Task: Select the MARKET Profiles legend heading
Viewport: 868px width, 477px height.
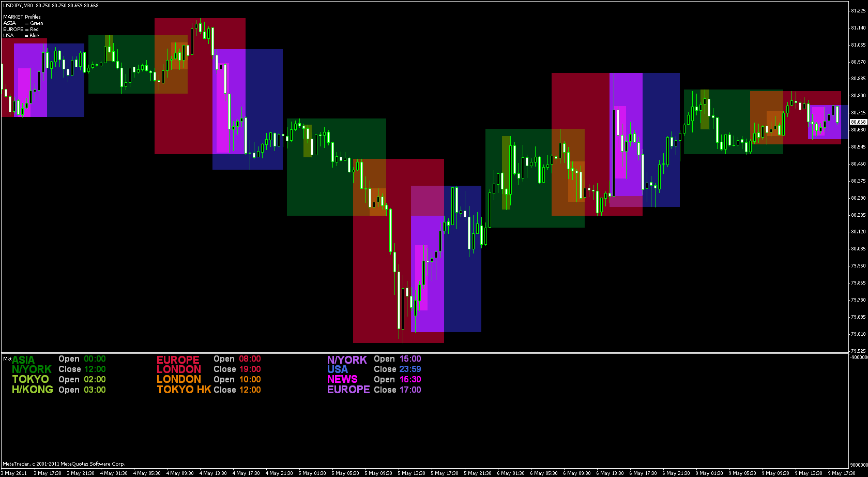Action: 22,17
